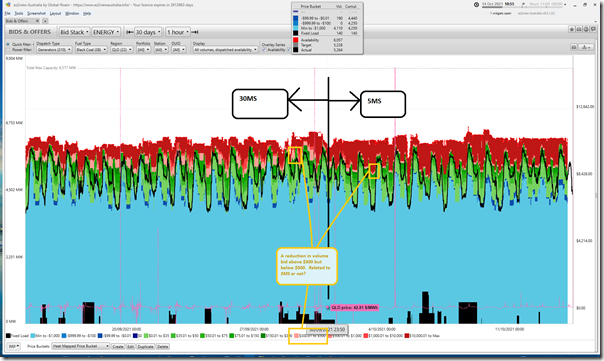Open the File menu

[x=7, y=13]
